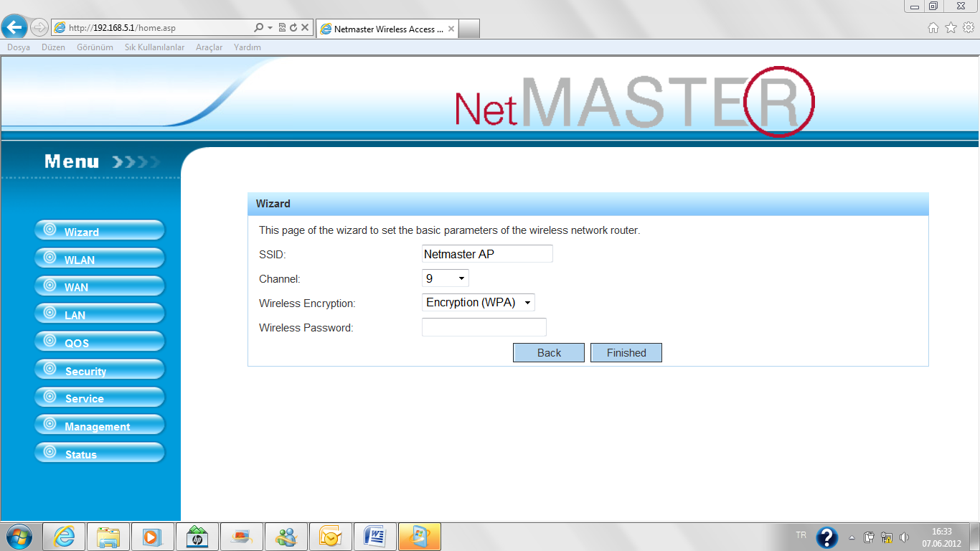Click the browser Forward arrow button
This screenshot has width=980, height=551.
point(39,28)
